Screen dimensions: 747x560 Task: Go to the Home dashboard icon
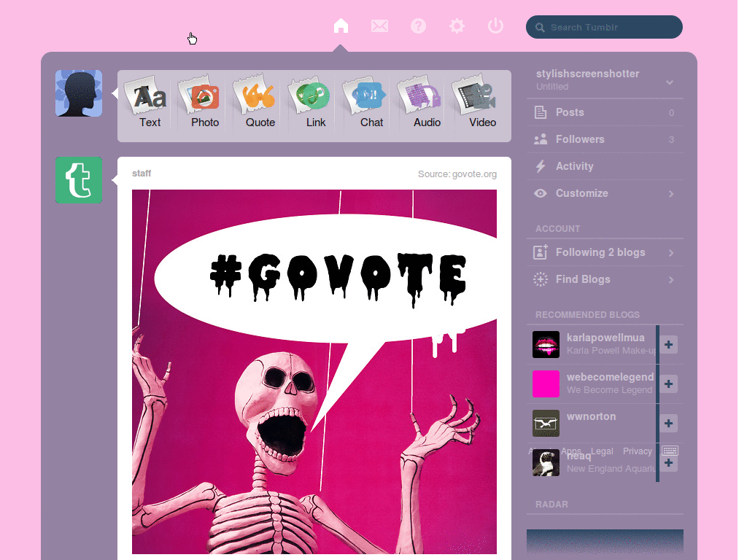(341, 26)
